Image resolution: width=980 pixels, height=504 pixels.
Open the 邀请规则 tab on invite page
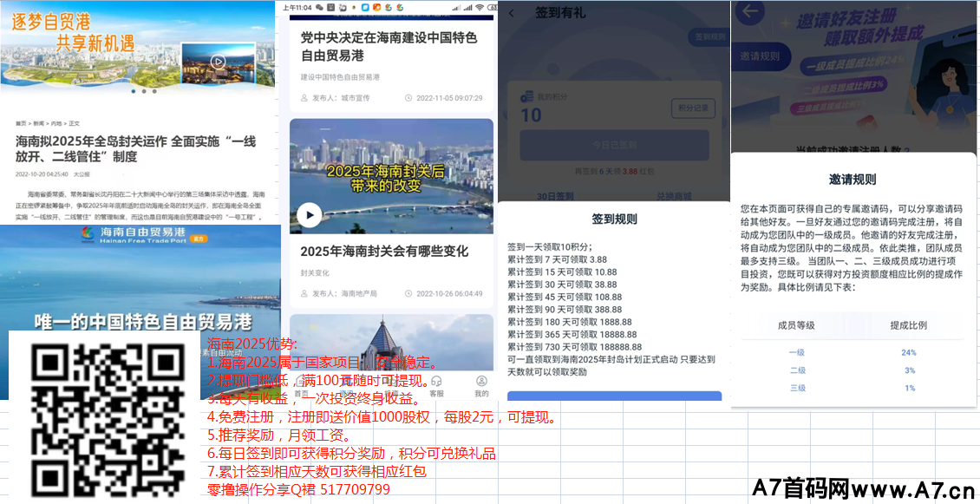pos(760,56)
